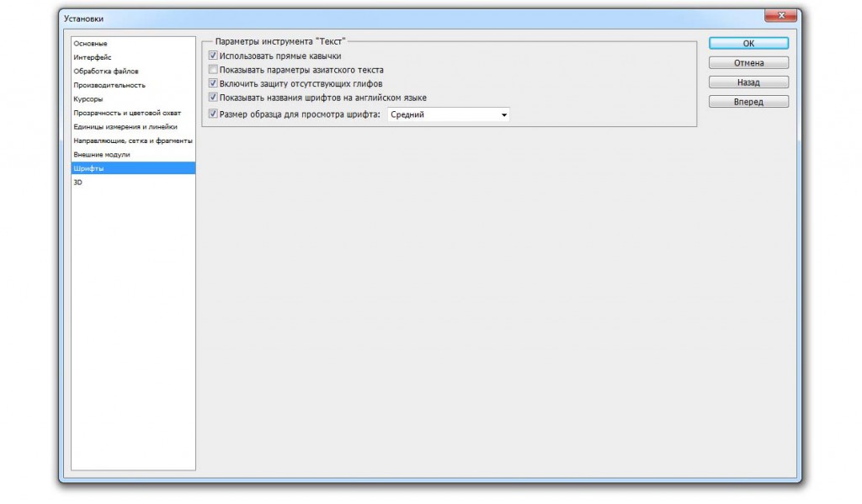The width and height of the screenshot is (862, 504).
Task: Disable the "Размер образца для просмотра шрифта" checkbox
Action: 213,114
